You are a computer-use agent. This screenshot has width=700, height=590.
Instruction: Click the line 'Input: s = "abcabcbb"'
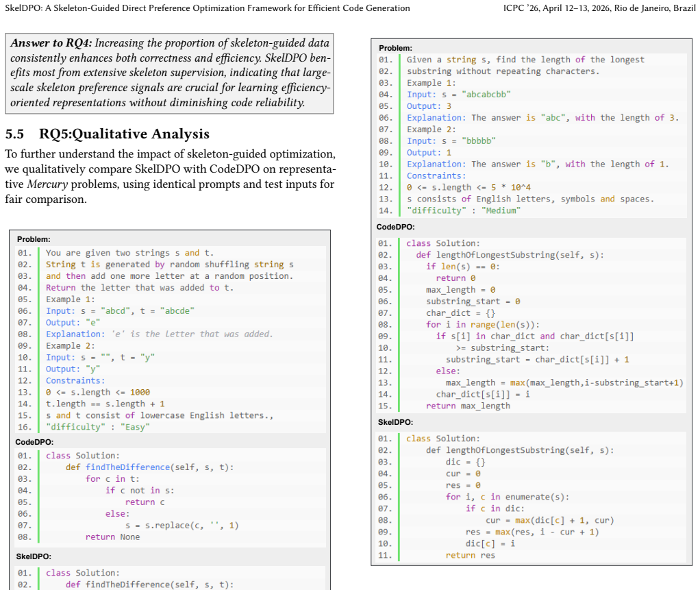[458, 95]
